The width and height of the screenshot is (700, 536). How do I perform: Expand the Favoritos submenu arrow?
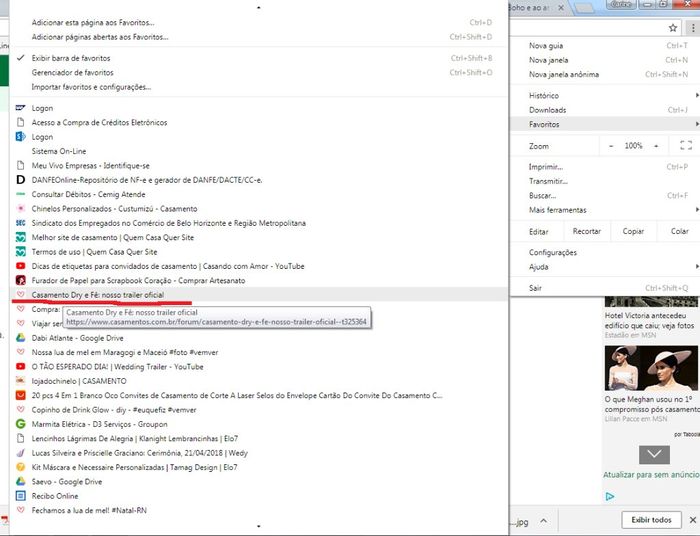[x=697, y=124]
